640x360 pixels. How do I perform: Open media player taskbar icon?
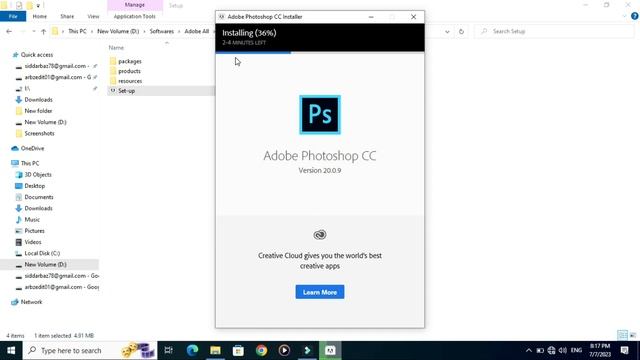click(x=284, y=351)
